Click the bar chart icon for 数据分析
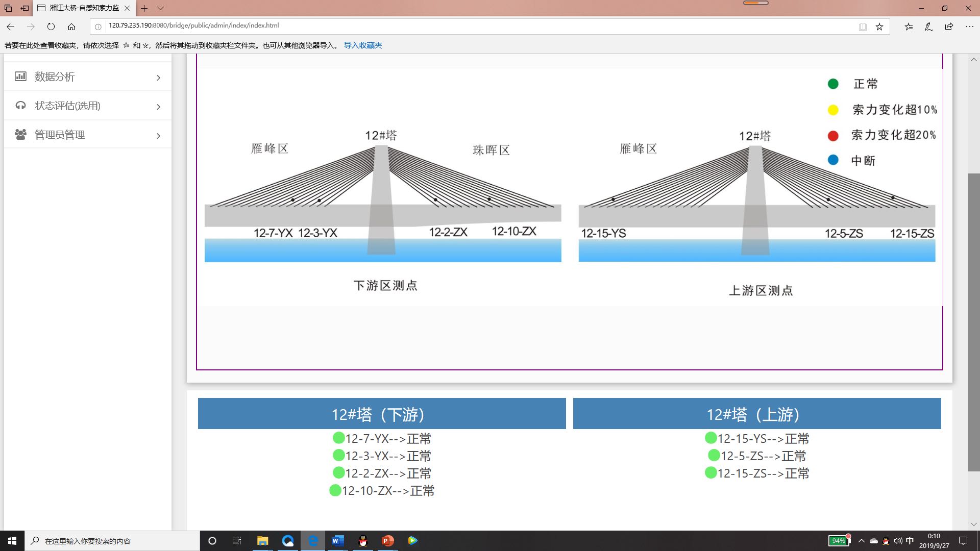 click(x=20, y=77)
